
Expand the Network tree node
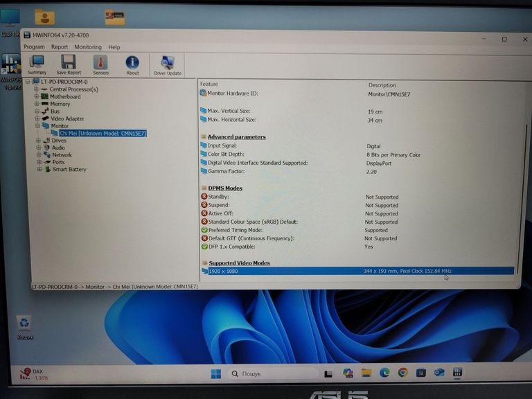click(x=39, y=154)
